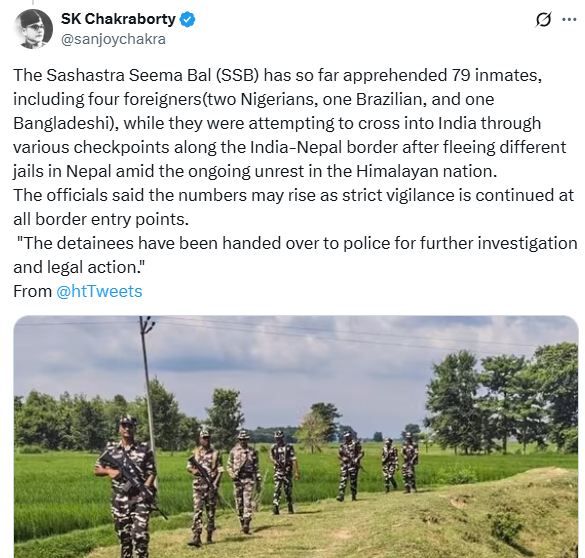Screen dimensions: 585x558
Task: Click the line ending "the Himalayan nation."
Action: [255, 171]
